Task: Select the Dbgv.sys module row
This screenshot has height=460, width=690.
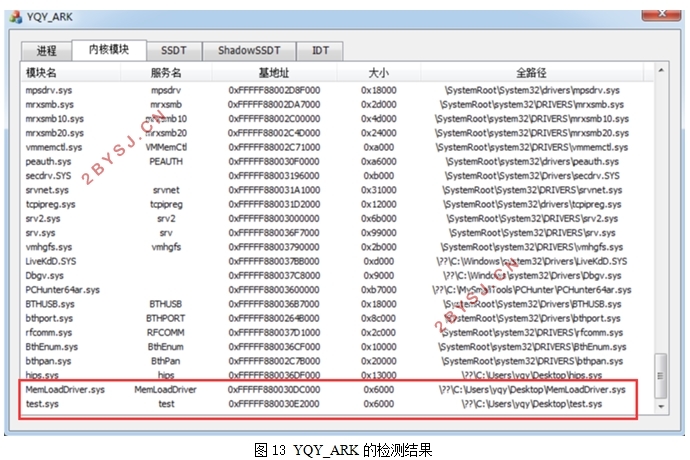Action: tap(338, 276)
